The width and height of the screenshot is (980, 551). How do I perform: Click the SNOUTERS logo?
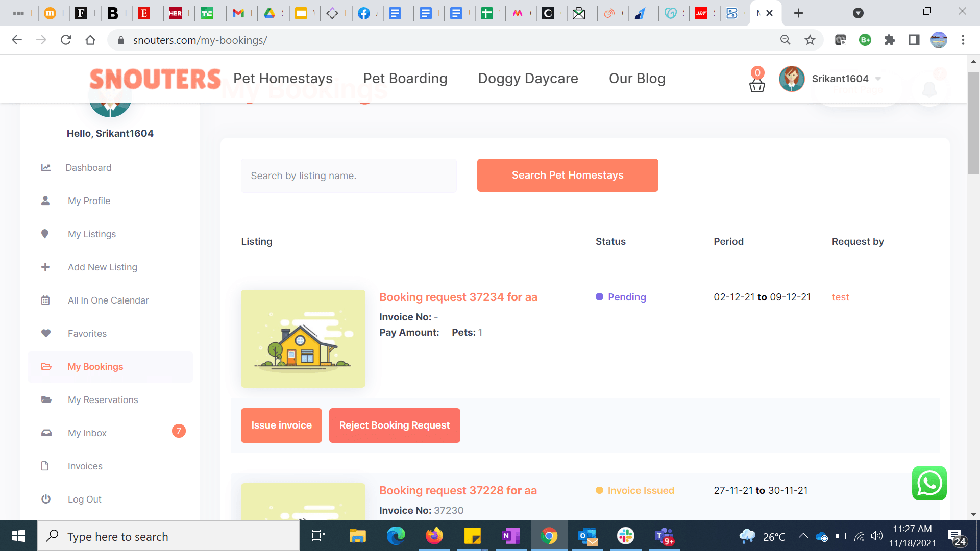click(155, 79)
